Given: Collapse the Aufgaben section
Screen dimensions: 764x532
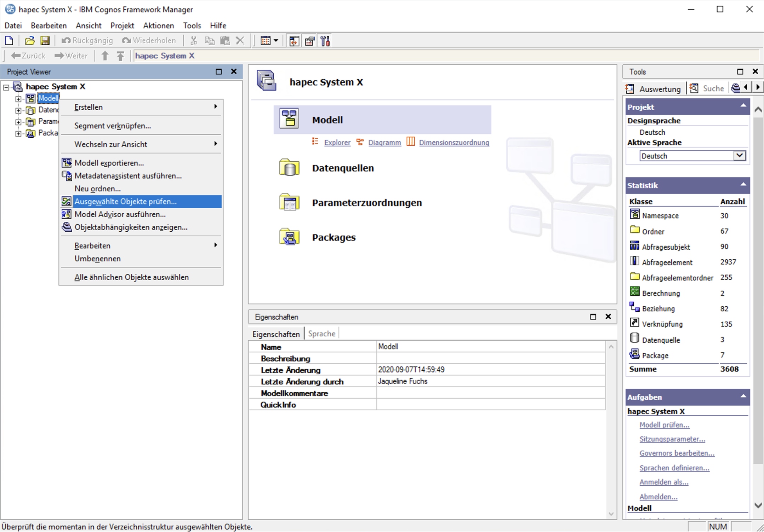Looking at the screenshot, I should (743, 397).
